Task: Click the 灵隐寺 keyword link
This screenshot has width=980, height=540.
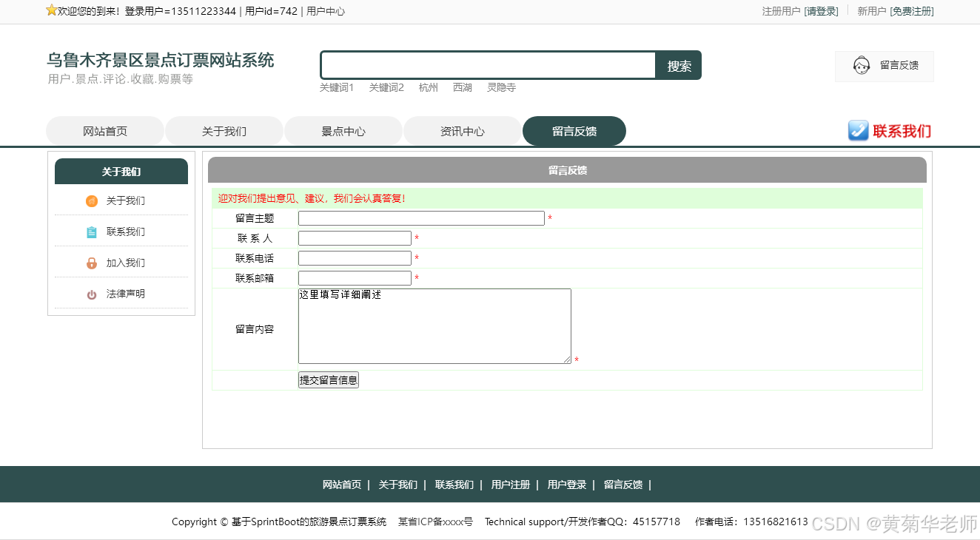Action: click(501, 87)
